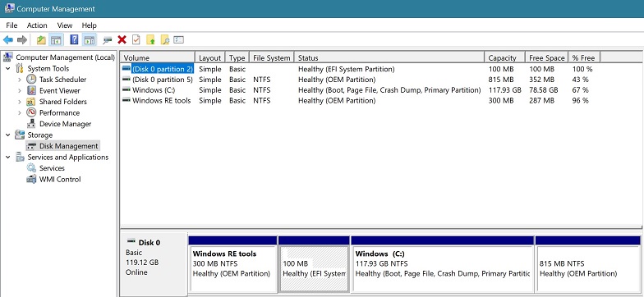Click the Explore folder magnifier icon

click(x=165, y=39)
